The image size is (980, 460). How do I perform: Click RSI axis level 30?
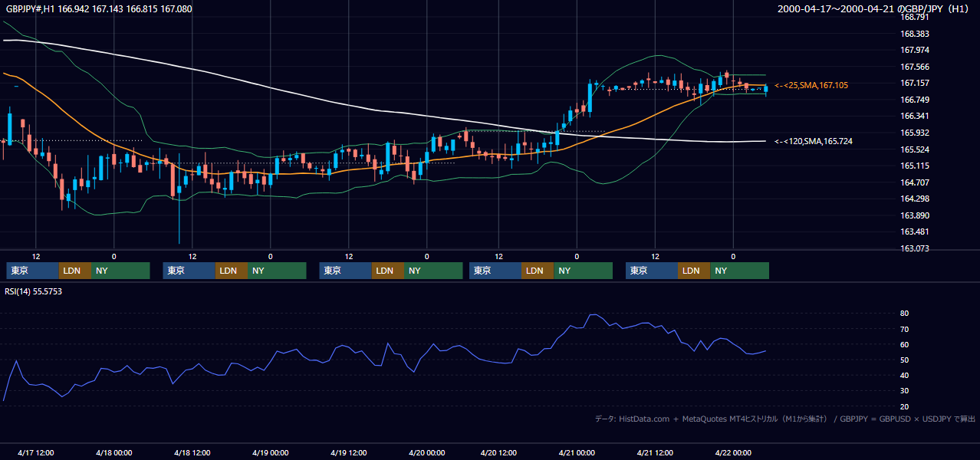905,390
